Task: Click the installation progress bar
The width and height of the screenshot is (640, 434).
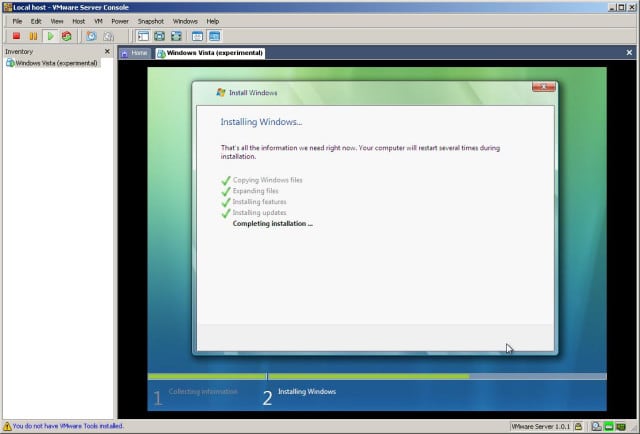Action: tap(377, 376)
